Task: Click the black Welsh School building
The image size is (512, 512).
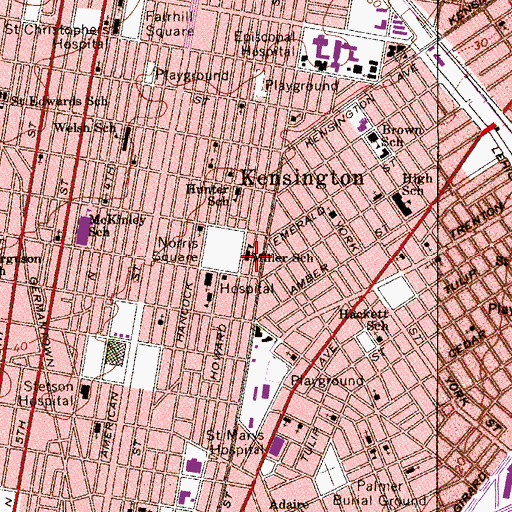Action: tap(127, 139)
